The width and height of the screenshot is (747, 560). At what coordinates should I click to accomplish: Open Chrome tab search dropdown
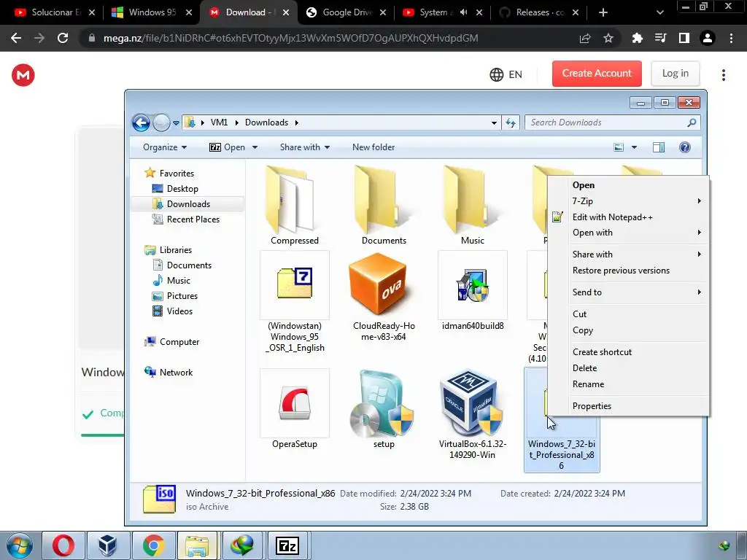[659, 12]
